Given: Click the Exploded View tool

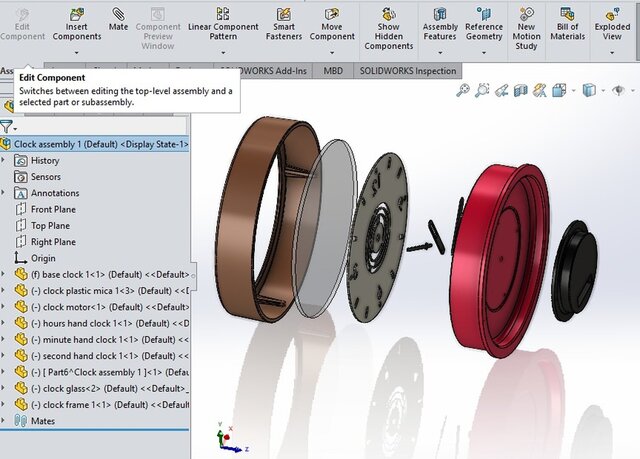Looking at the screenshot, I should [612, 24].
